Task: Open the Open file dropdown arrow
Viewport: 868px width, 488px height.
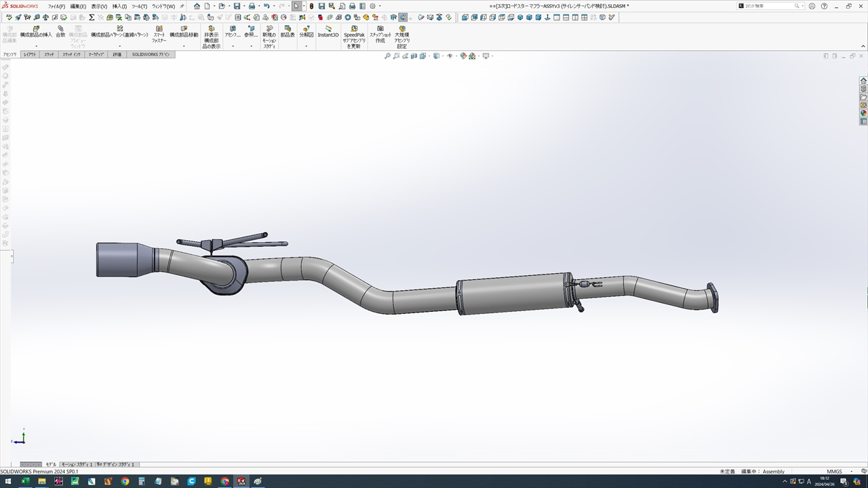Action: tap(229, 6)
